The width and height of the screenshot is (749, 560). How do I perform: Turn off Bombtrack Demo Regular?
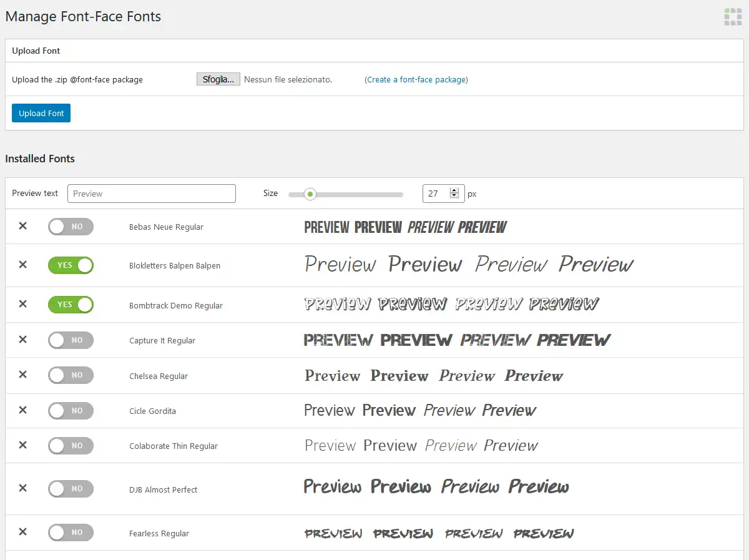point(71,305)
